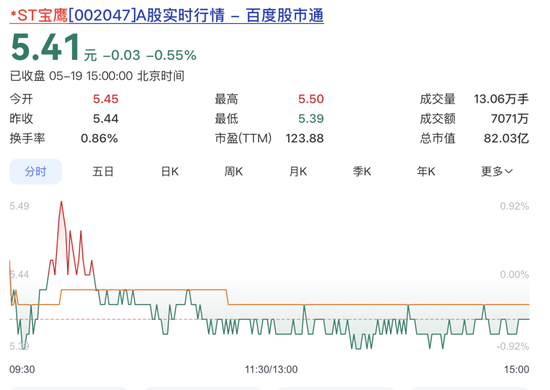Click the 昨收 value 5.44
This screenshot has width=550, height=390.
point(106,119)
